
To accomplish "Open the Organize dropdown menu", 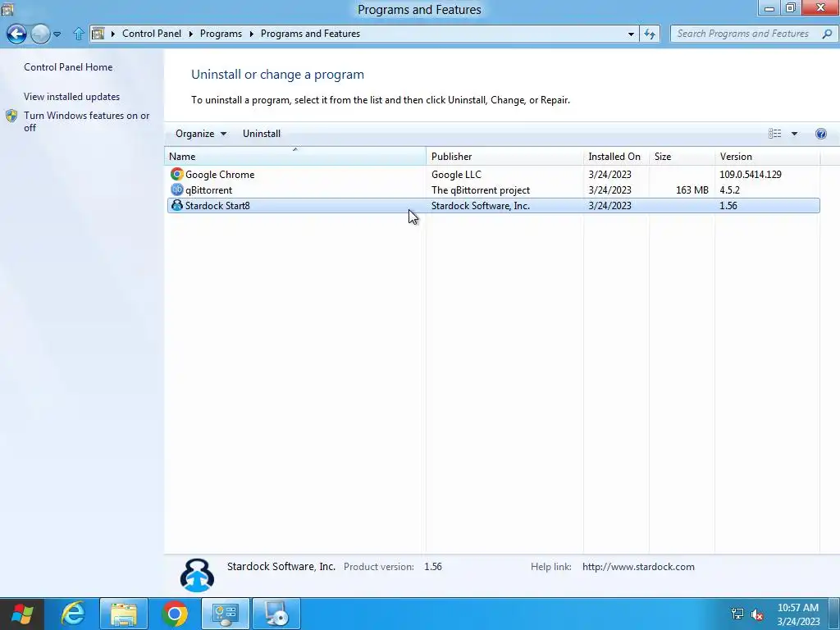I will (x=200, y=134).
